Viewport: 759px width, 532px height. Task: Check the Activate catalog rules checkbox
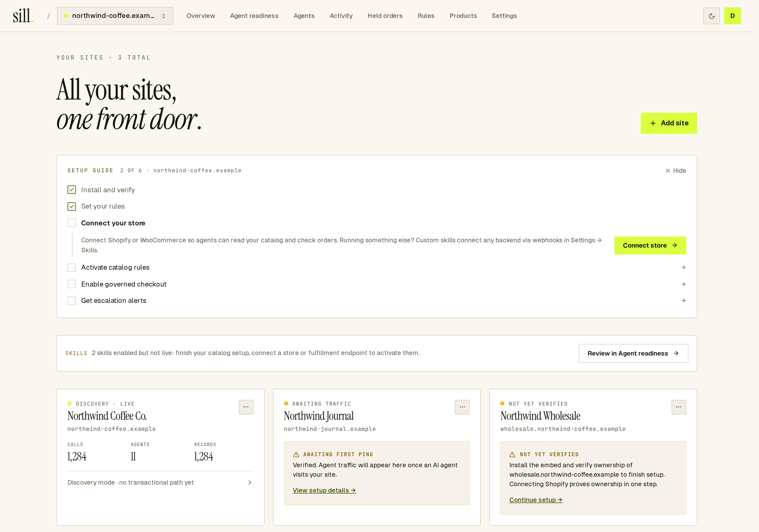point(72,267)
